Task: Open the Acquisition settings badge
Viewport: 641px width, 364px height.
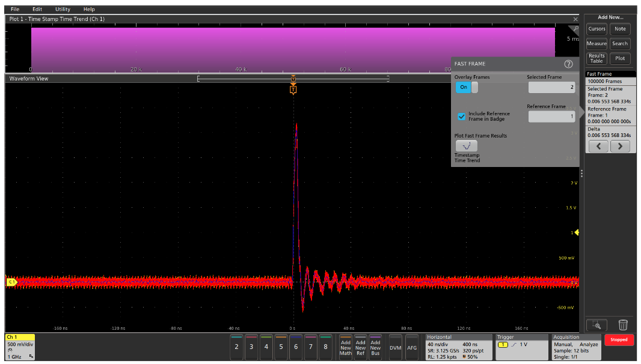Action: tap(575, 347)
